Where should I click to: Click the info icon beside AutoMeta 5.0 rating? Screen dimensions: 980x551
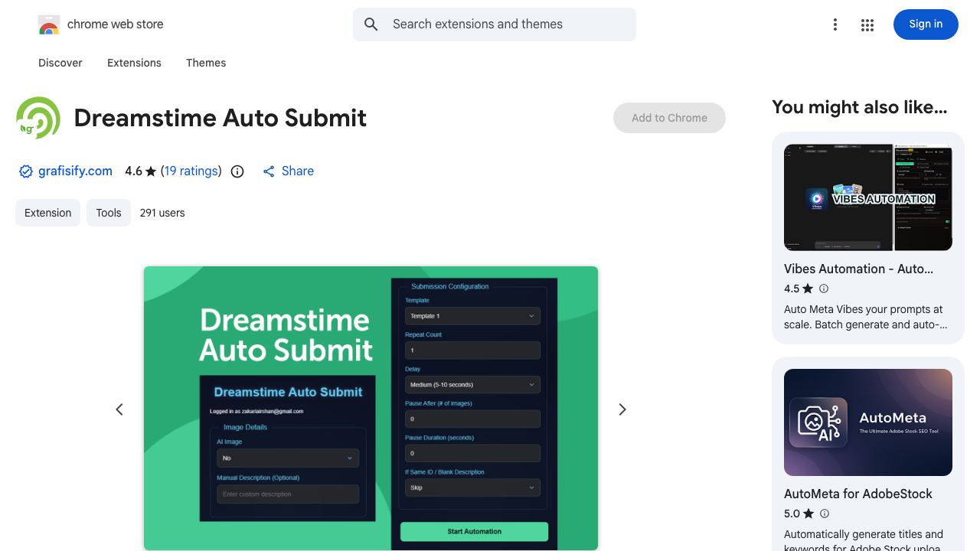(824, 514)
